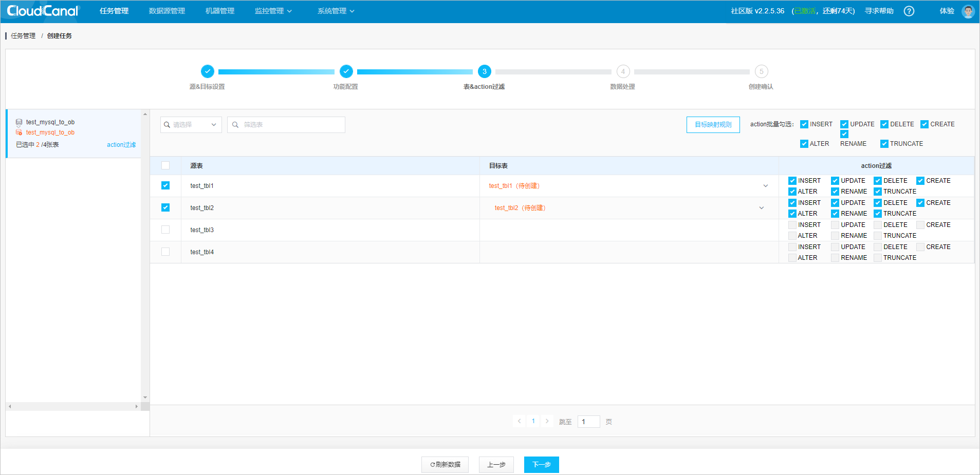Open the 数据源管理 menu
Viewport: 980px width, 475px height.
pos(166,10)
